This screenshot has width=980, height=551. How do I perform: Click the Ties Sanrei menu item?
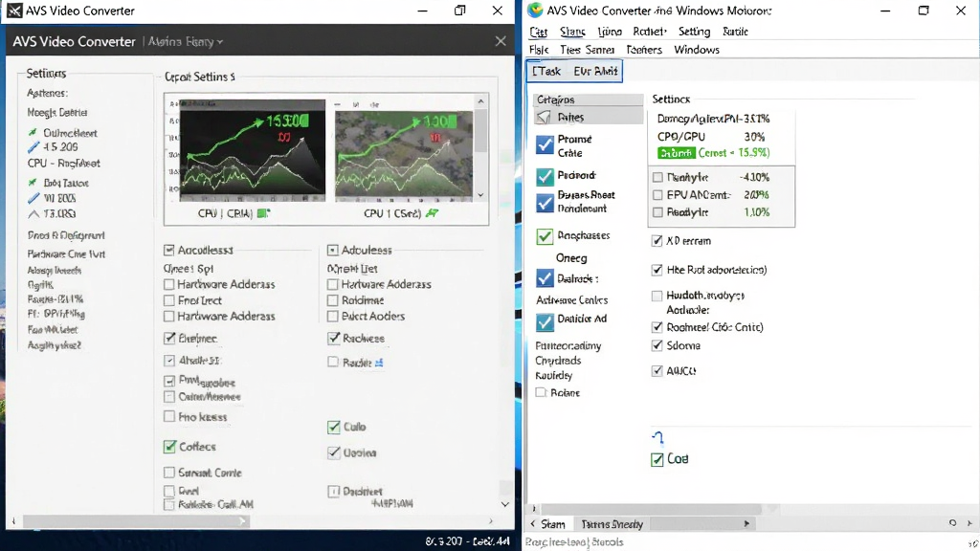pyautogui.click(x=587, y=50)
